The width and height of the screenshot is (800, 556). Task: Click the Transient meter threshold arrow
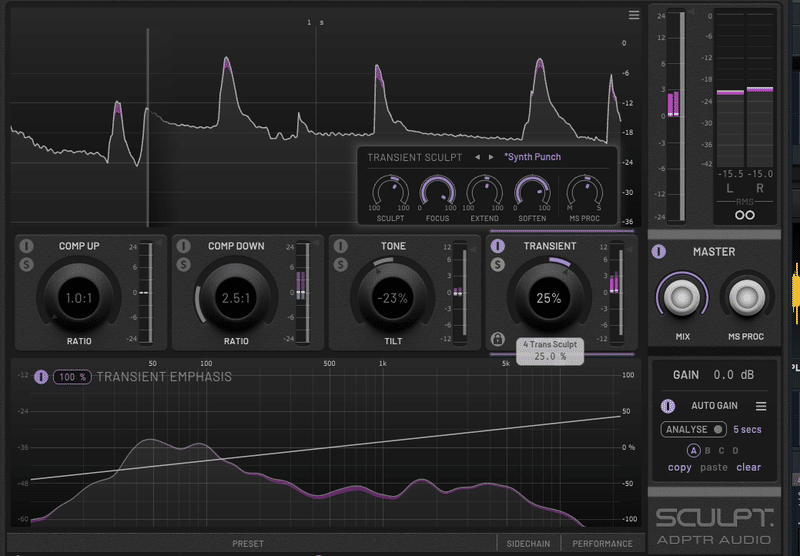[x=630, y=249]
